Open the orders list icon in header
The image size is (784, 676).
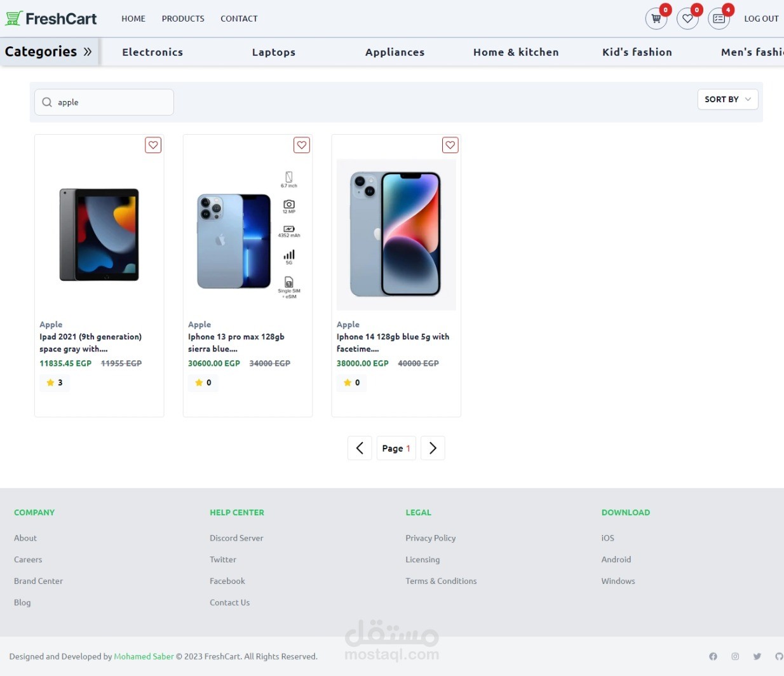point(719,18)
